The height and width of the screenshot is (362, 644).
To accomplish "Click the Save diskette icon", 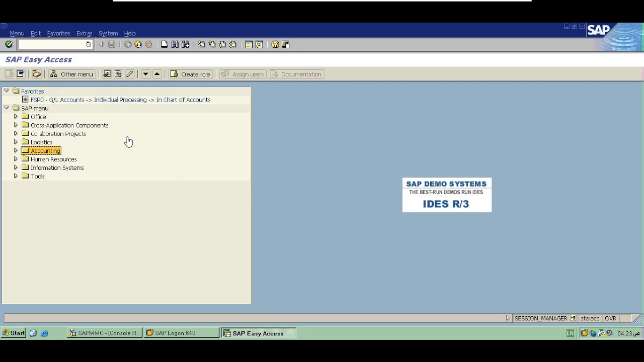I will tap(112, 45).
